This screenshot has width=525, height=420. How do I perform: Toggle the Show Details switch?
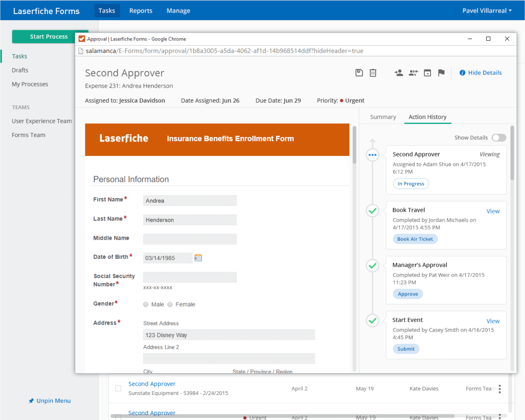[x=499, y=137]
